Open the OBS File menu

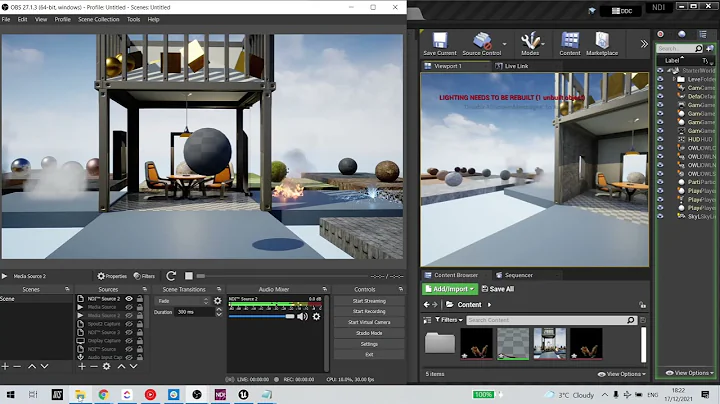(x=6, y=19)
